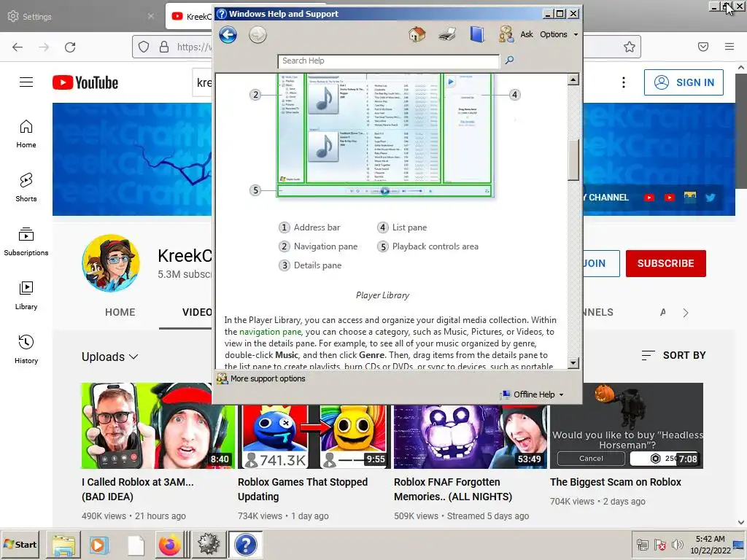The image size is (747, 560).
Task: Click the Ask support people icon
Action: (506, 34)
